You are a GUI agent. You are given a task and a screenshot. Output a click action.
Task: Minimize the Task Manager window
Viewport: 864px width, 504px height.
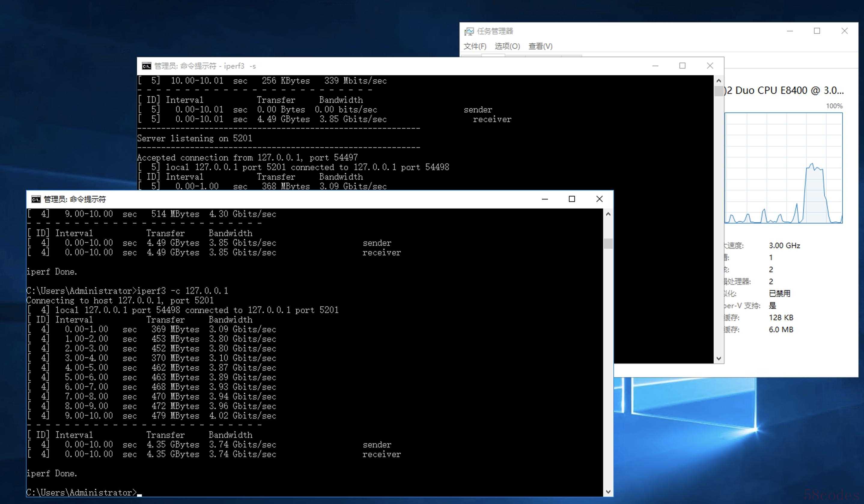[789, 31]
